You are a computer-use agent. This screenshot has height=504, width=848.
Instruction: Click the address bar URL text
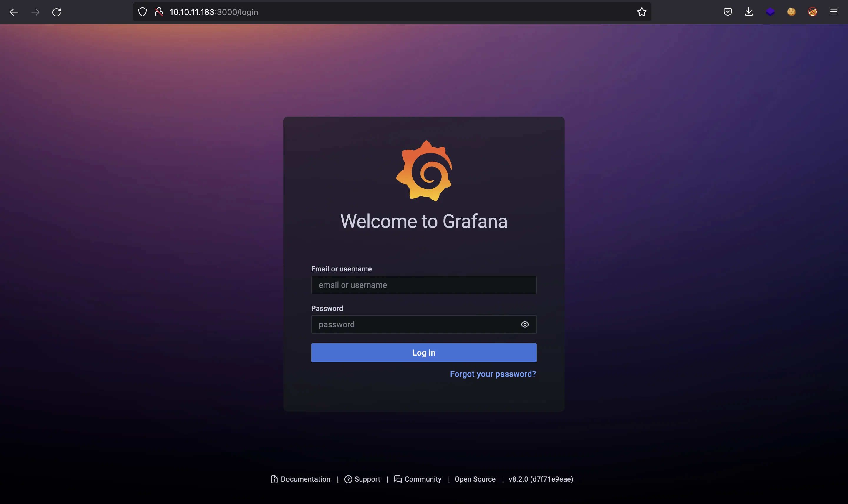[213, 12]
